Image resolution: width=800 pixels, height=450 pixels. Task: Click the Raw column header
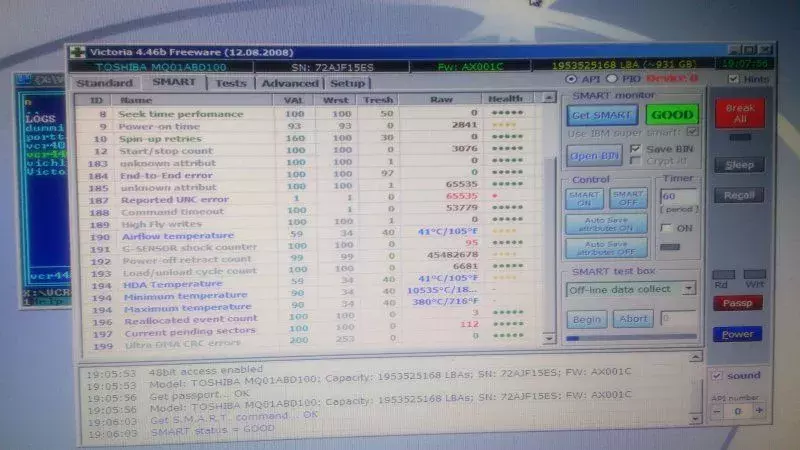tap(442, 99)
